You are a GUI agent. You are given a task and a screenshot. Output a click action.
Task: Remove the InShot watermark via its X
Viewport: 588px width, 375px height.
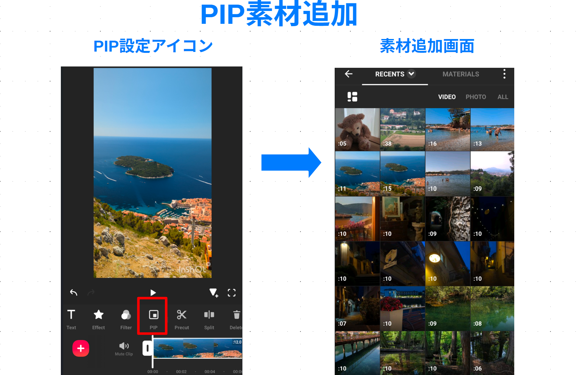click(209, 264)
